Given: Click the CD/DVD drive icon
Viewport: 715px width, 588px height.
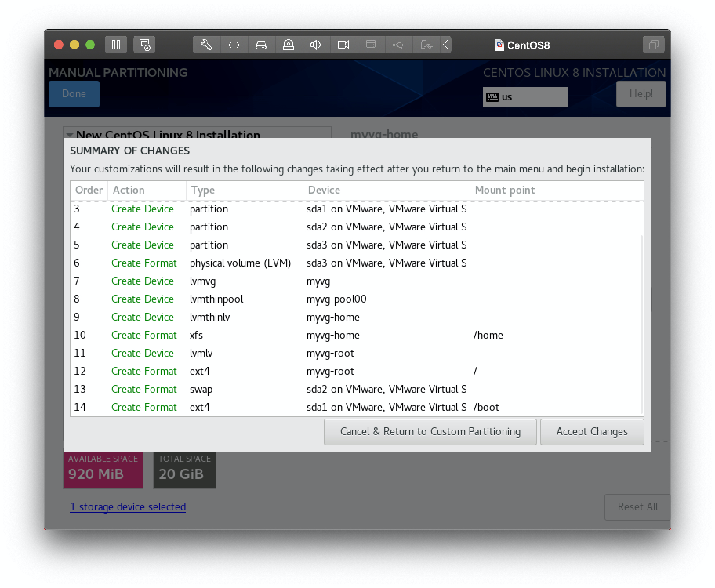Looking at the screenshot, I should pos(289,45).
